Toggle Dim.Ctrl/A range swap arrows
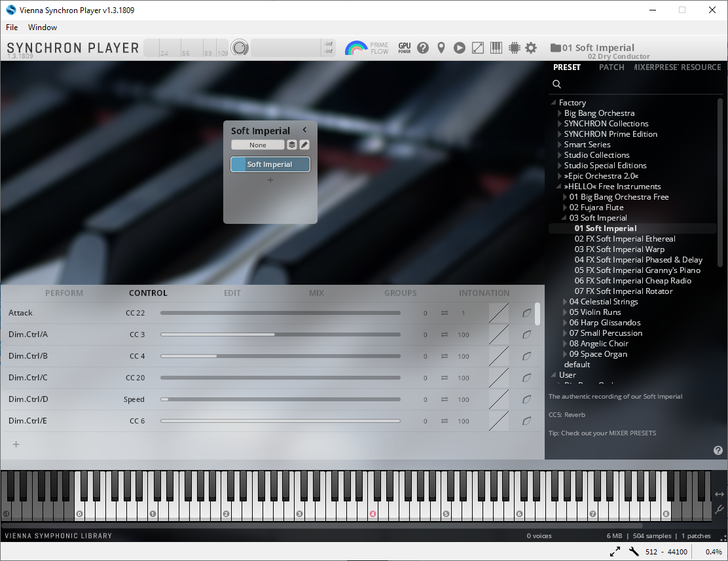 click(x=445, y=335)
